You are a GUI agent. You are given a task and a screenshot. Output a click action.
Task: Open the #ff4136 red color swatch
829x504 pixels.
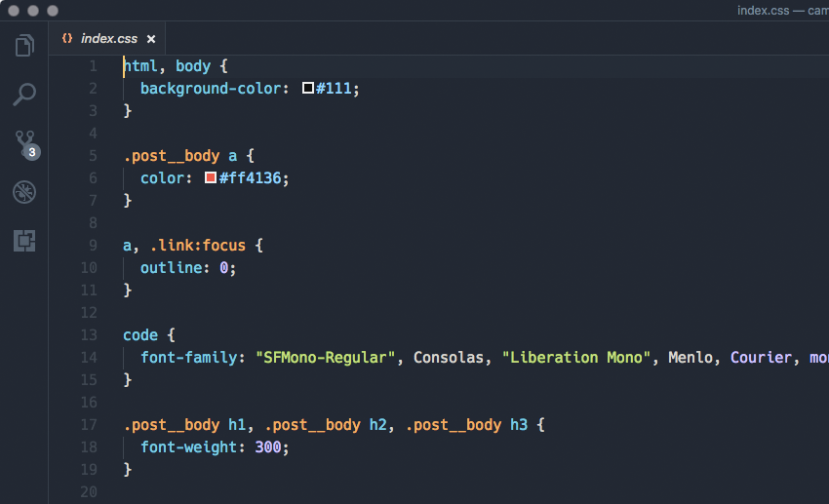pos(211,177)
